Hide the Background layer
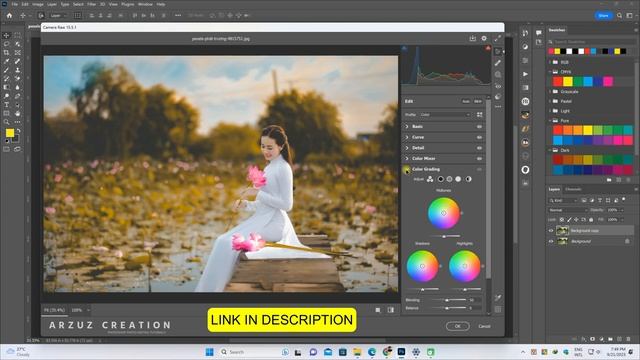The width and height of the screenshot is (640, 360). (x=551, y=241)
